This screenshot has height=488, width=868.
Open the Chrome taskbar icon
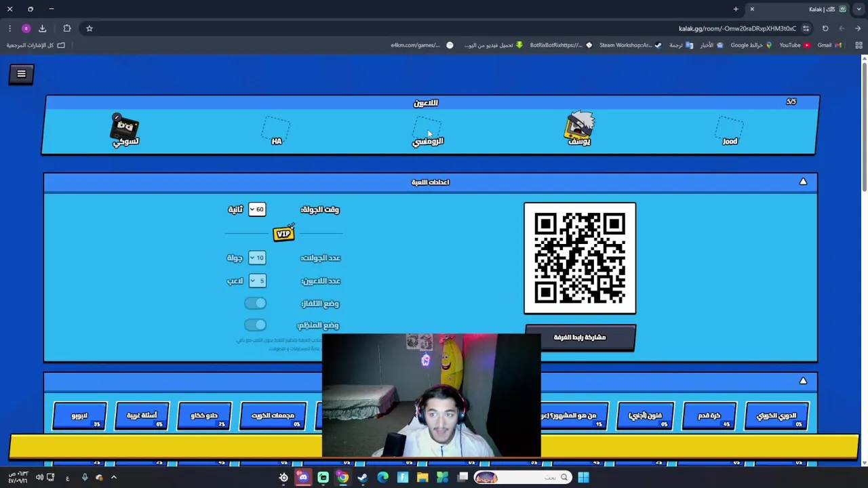pos(342,478)
